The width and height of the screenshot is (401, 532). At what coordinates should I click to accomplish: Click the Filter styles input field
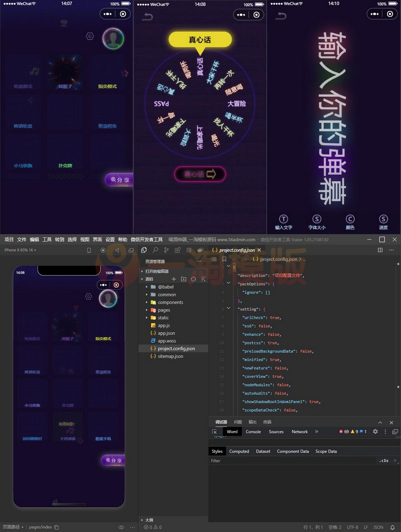(x=290, y=461)
